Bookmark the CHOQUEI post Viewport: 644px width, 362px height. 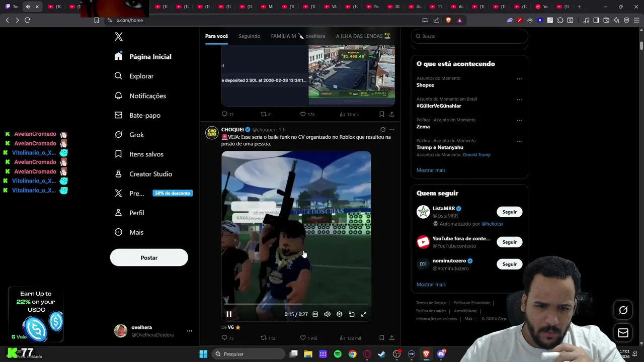point(382,338)
